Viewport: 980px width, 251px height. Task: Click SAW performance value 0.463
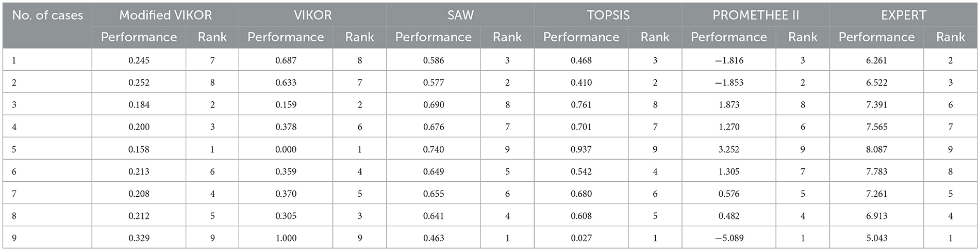coord(434,238)
